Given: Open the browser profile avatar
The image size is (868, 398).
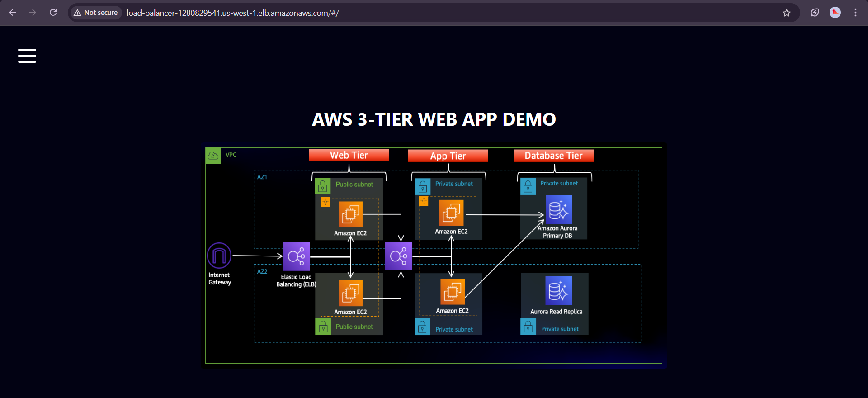Looking at the screenshot, I should click(835, 13).
